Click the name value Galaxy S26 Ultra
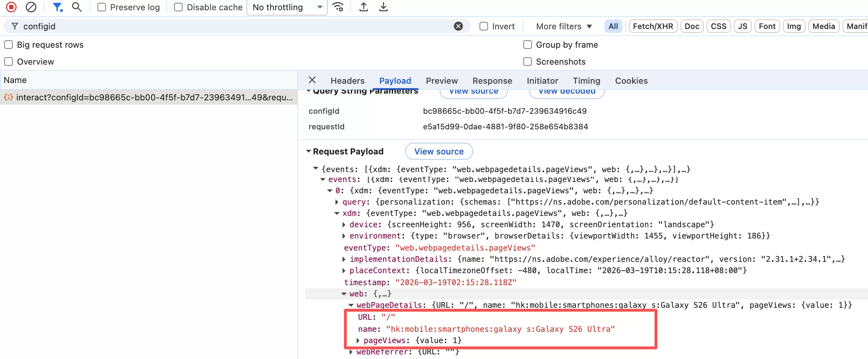Screen dimensions: 868x359 pos(500,329)
